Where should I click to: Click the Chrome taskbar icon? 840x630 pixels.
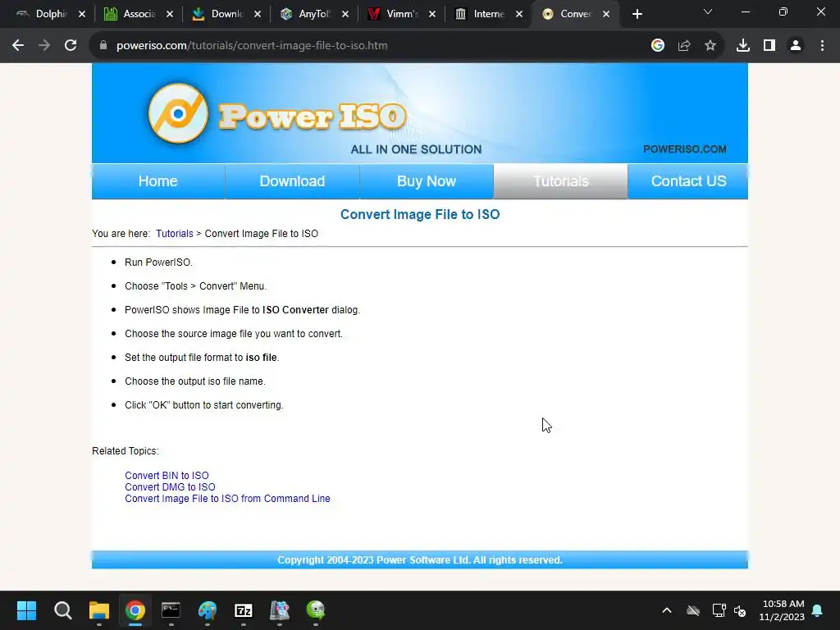(x=135, y=610)
